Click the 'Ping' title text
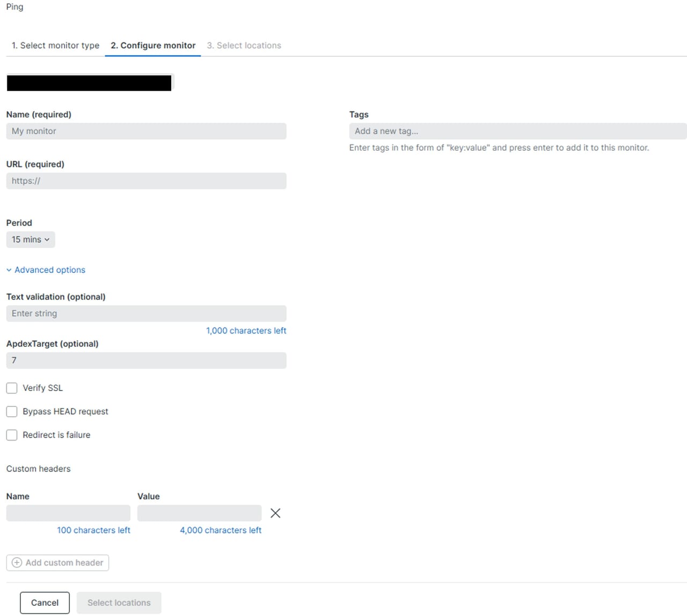Screen dimensions: 687x616 tap(15, 7)
